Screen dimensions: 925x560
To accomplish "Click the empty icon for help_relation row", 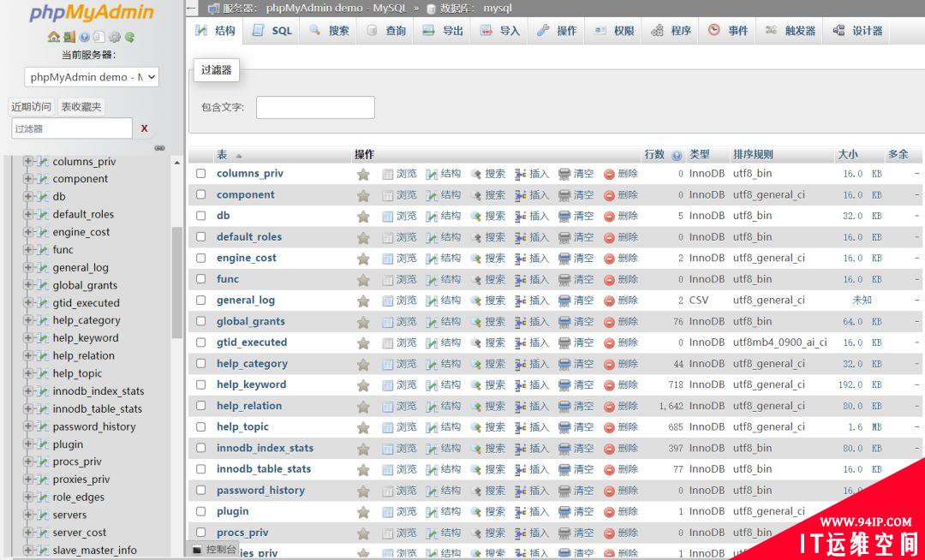I will (x=564, y=407).
